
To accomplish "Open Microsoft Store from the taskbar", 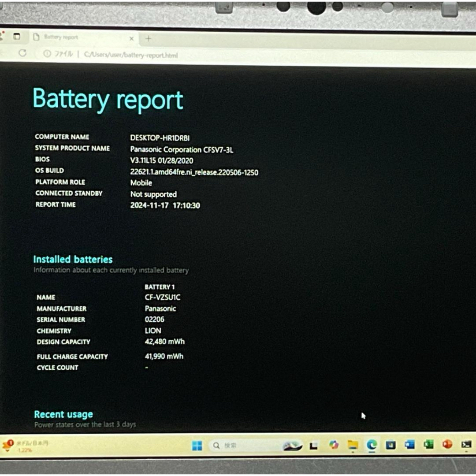I will click(390, 445).
